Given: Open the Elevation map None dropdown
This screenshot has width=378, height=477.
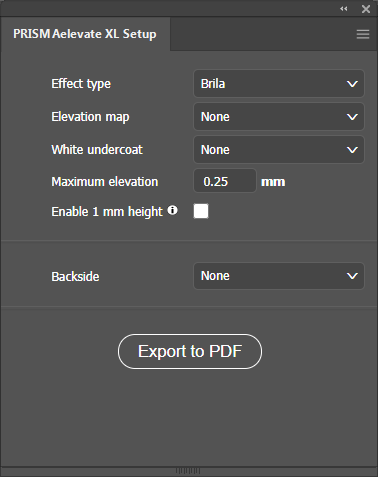Looking at the screenshot, I should (x=279, y=117).
